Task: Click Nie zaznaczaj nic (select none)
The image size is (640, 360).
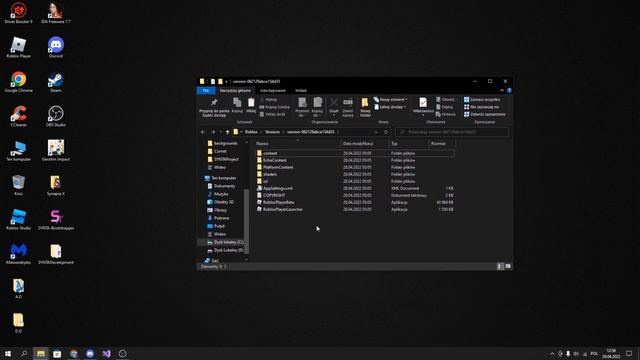Action: click(481, 107)
